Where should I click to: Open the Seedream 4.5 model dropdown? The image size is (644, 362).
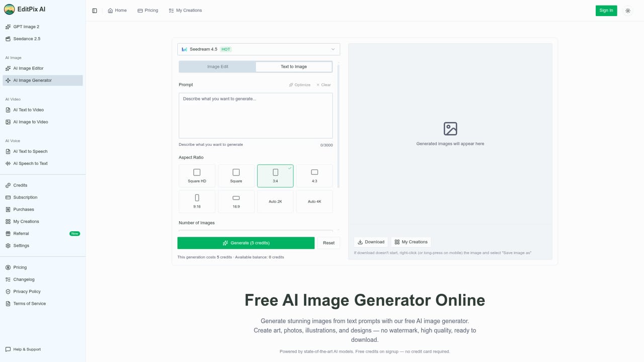pos(259,49)
